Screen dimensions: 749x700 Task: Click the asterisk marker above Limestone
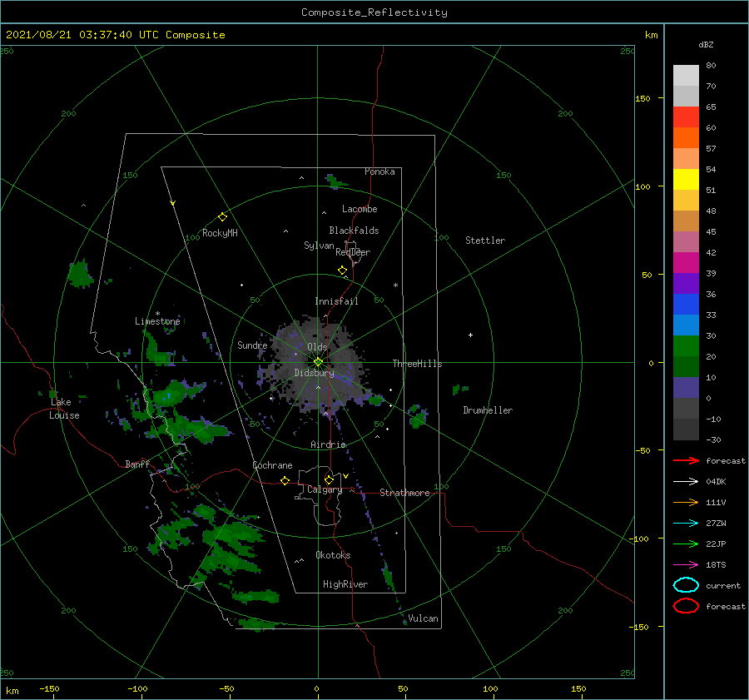point(157,314)
